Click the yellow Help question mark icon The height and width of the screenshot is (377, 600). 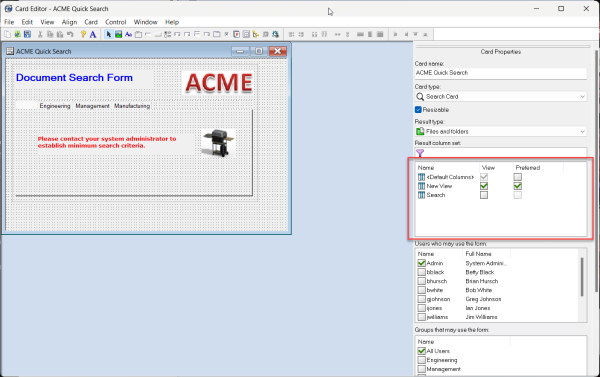point(83,34)
